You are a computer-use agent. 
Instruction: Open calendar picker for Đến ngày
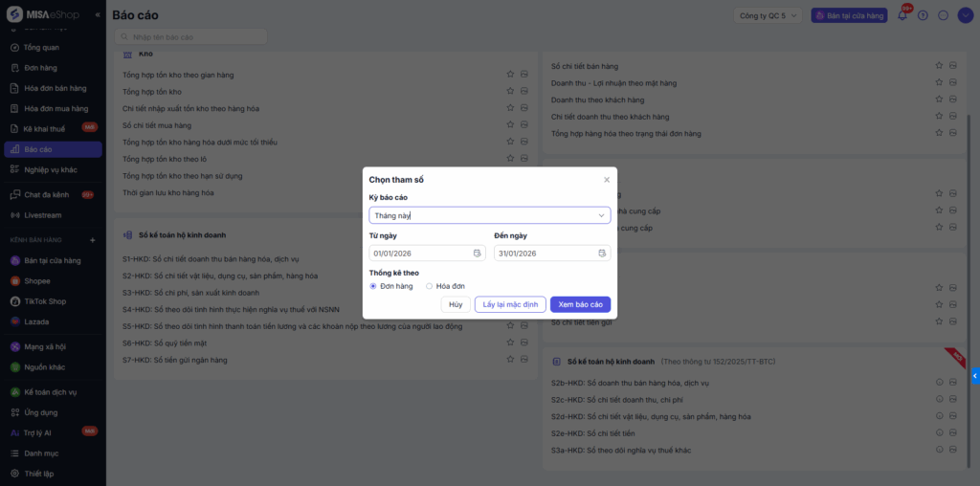pyautogui.click(x=602, y=253)
